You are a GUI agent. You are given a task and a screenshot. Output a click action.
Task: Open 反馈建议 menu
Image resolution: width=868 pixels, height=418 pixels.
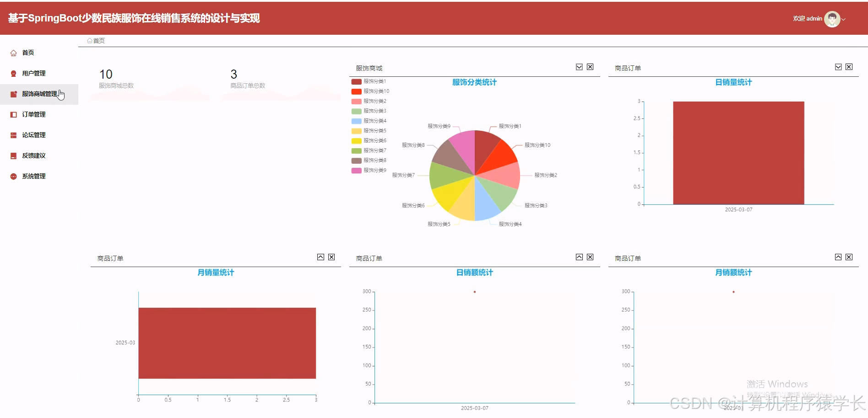(x=39, y=156)
